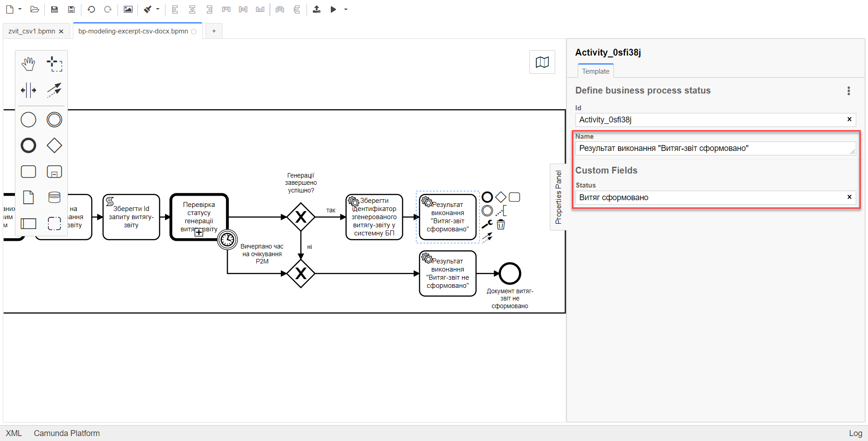Create a pool/participant from palette
The image size is (868, 441).
click(28, 223)
